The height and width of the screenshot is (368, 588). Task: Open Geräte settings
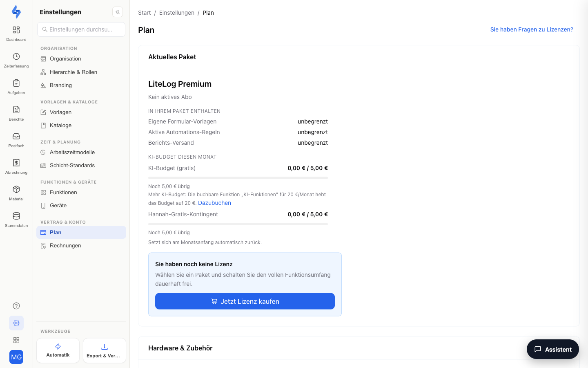[x=81, y=205]
